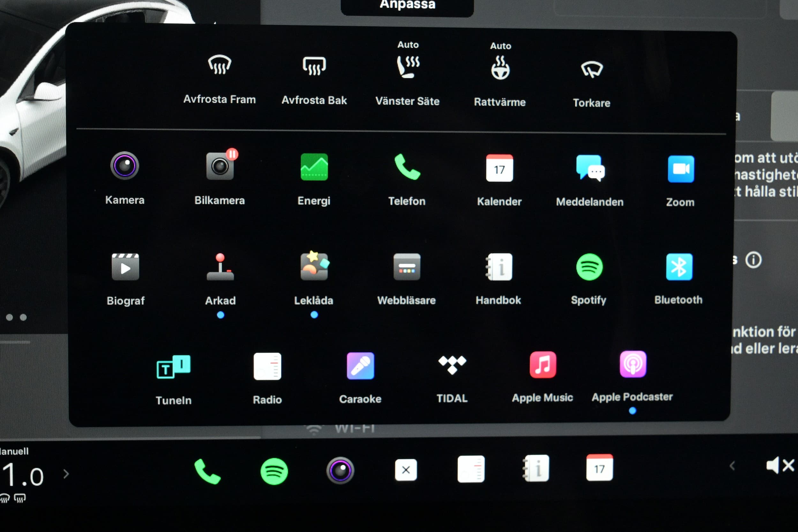Screen dimensions: 798x532
Task: Tap the 1.0 temperature setting
Action: [x=22, y=475]
